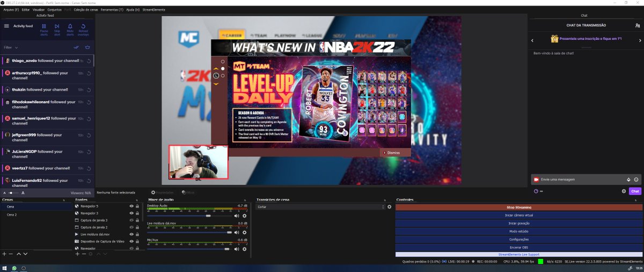644x272 pixels.
Task: Move the scene down in Cenas list
Action: [25, 253]
